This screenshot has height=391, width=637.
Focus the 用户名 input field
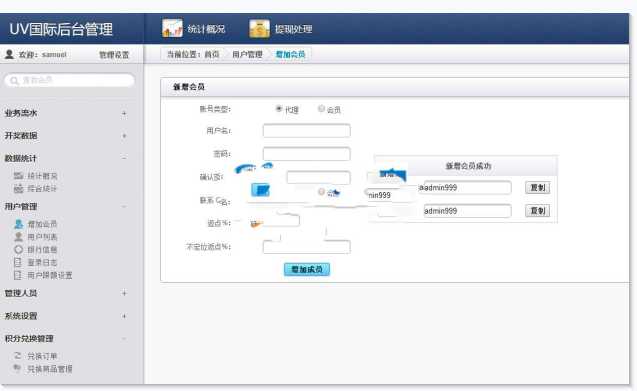[x=307, y=131]
